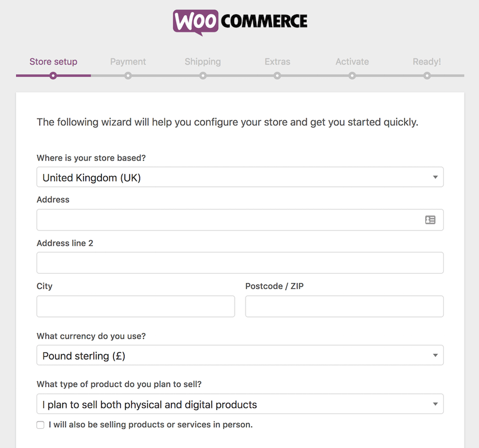Click the Ready! step circle
The width and height of the screenshot is (479, 448).
pyautogui.click(x=426, y=76)
